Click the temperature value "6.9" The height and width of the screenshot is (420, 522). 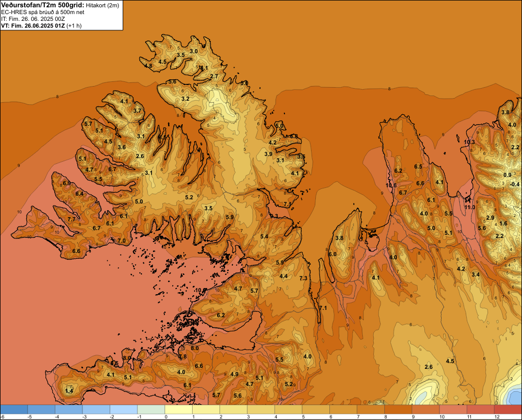point(67,183)
